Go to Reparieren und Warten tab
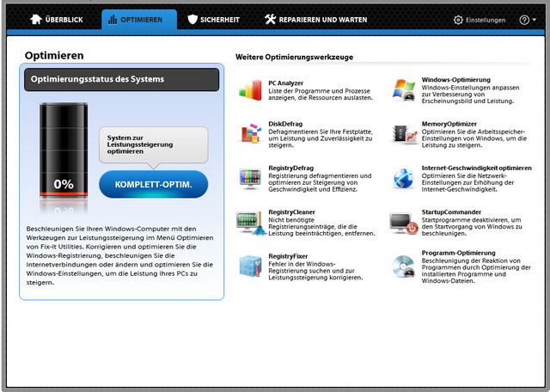550x392 pixels. pos(316,19)
